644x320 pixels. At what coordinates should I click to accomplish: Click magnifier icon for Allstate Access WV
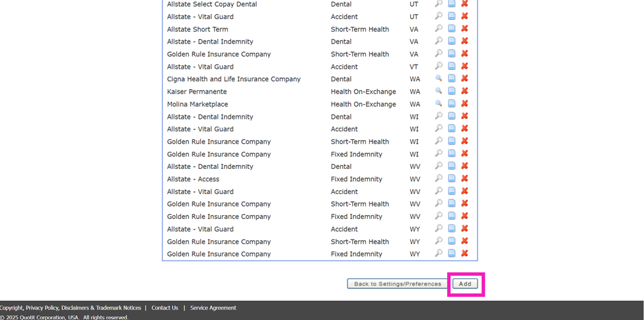pos(439,178)
